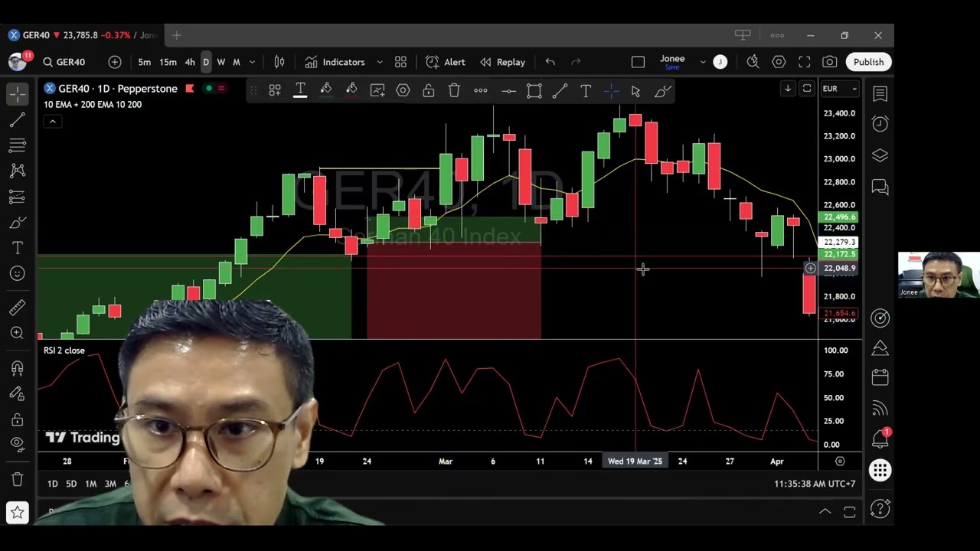Click the Publish button
The height and width of the screenshot is (551, 980).
pos(868,62)
